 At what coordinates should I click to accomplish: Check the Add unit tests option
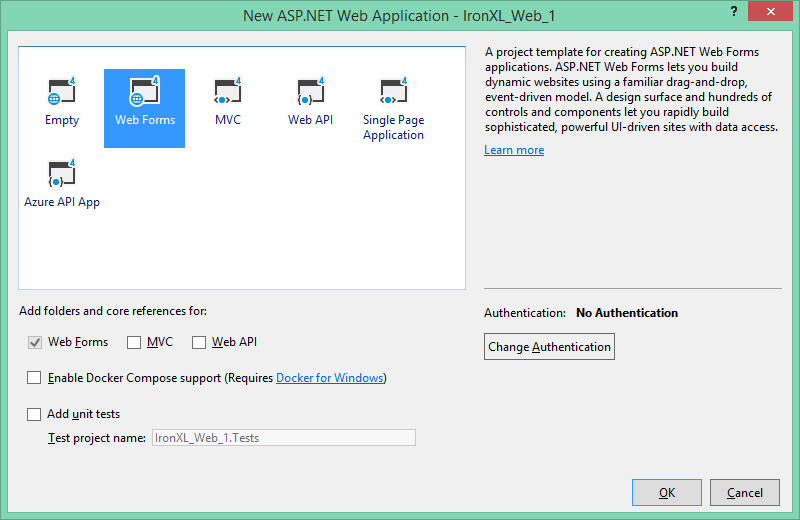[35, 414]
